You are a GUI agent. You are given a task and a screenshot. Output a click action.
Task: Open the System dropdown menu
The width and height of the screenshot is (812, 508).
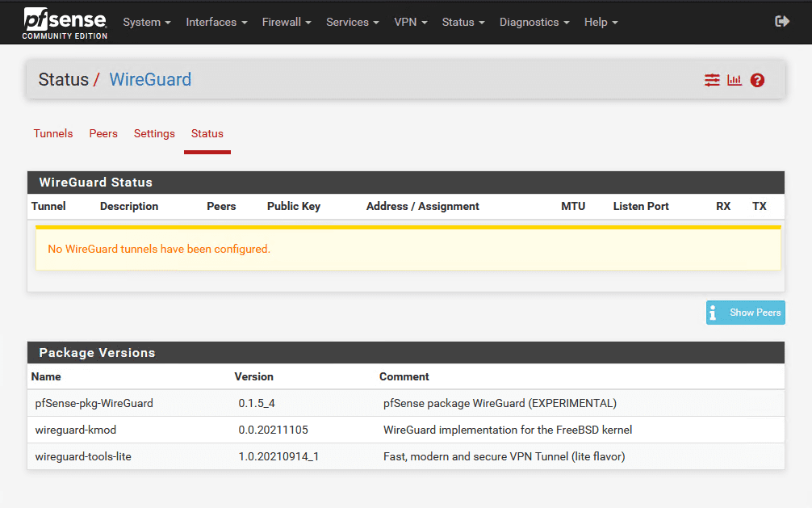(147, 23)
